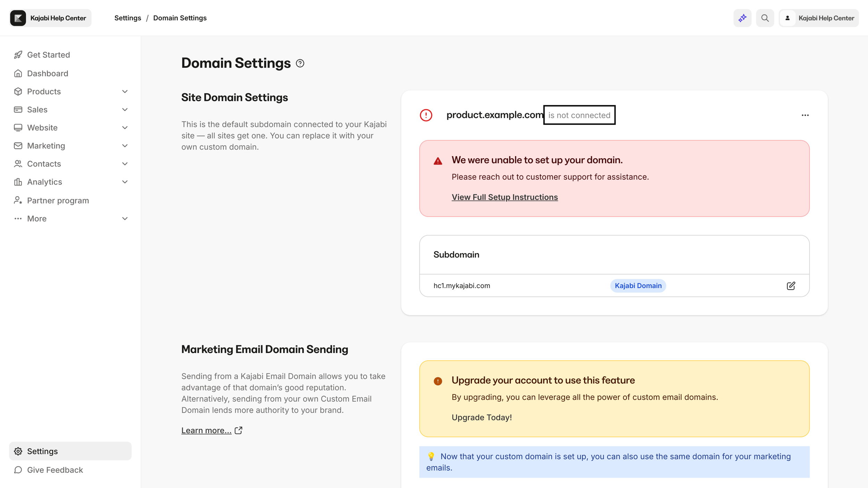Click the Marketing Email Domain Sending heading
This screenshot has width=868, height=488.
265,349
